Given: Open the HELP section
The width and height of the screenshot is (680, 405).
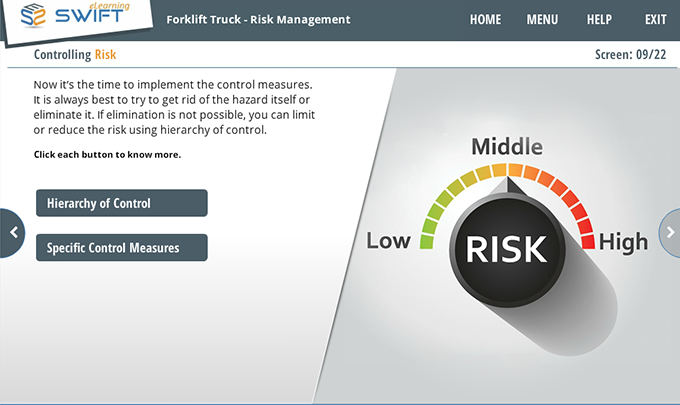Looking at the screenshot, I should [599, 19].
